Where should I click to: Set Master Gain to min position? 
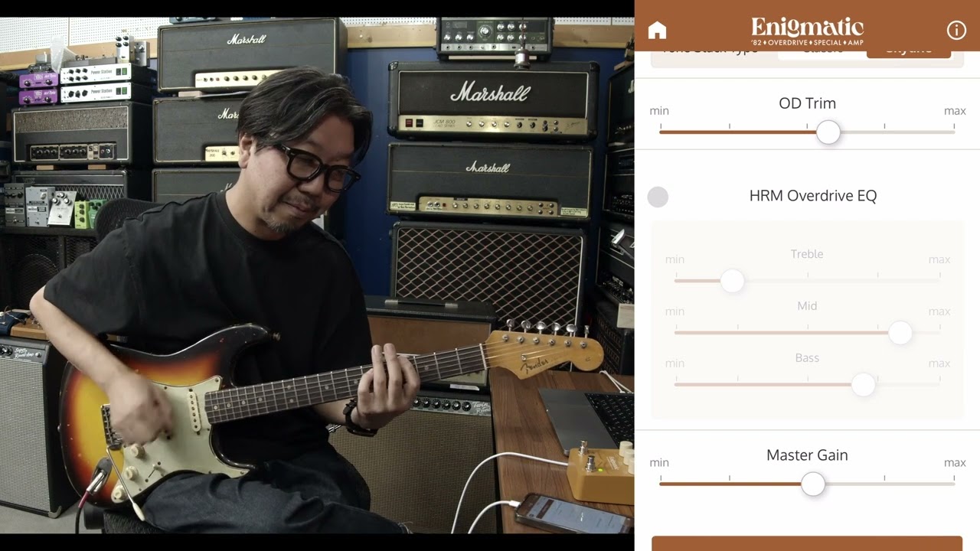tap(660, 484)
